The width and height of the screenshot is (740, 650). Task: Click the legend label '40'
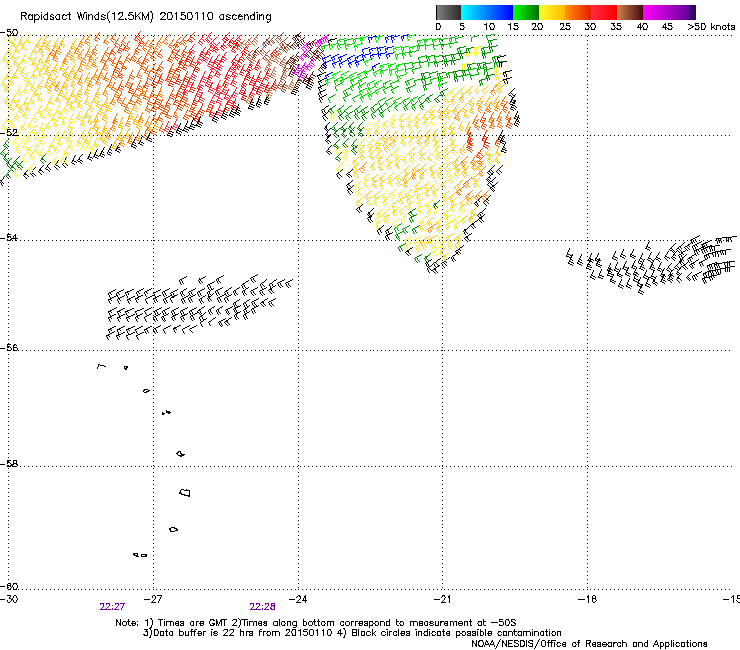[642, 27]
